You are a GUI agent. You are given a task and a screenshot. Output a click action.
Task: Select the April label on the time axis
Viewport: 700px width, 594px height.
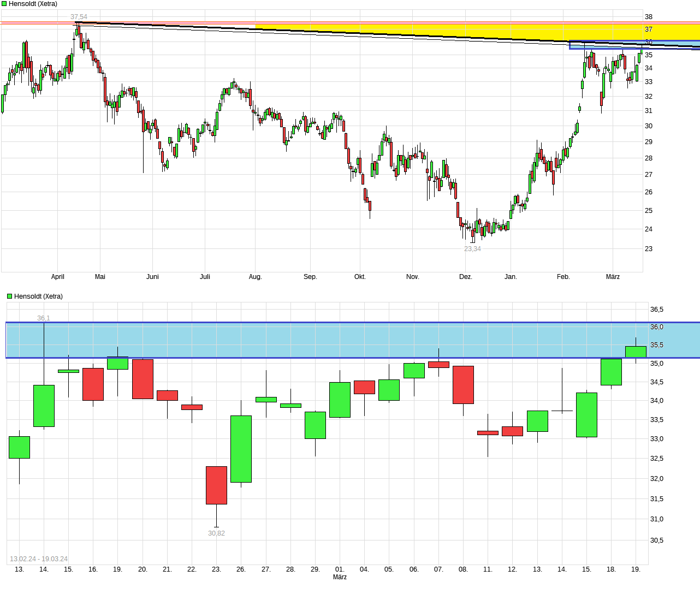(x=57, y=277)
